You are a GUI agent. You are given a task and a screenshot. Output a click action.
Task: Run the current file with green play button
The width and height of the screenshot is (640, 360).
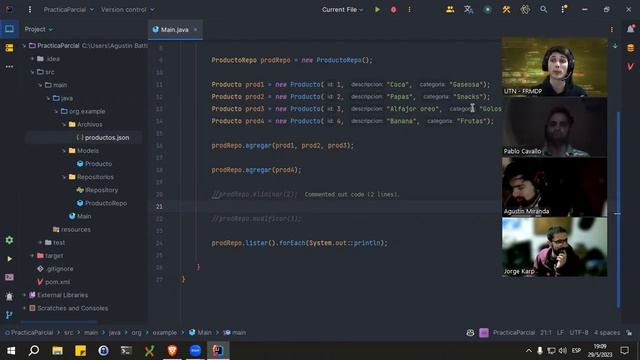(x=377, y=9)
